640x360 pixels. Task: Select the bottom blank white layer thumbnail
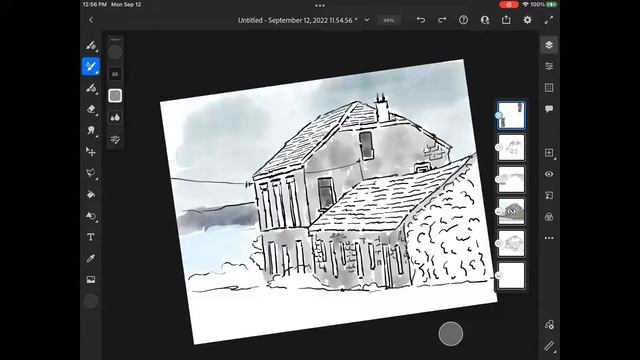click(x=511, y=276)
